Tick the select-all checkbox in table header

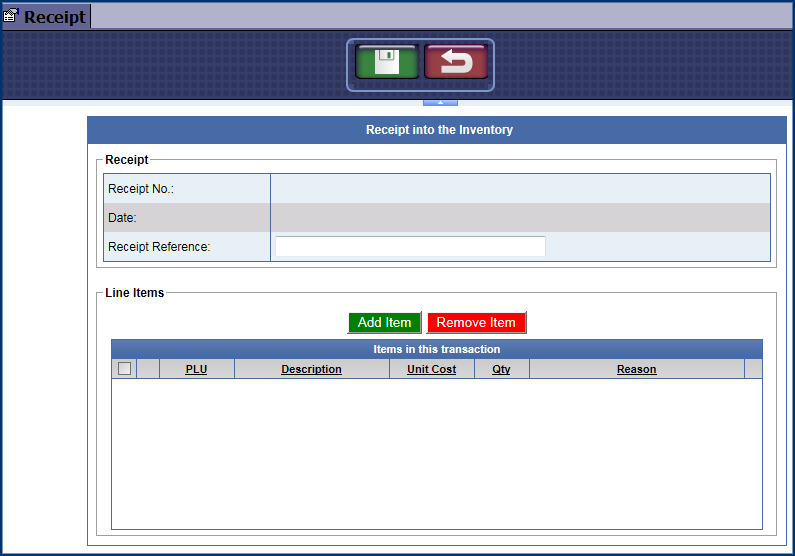(124, 369)
